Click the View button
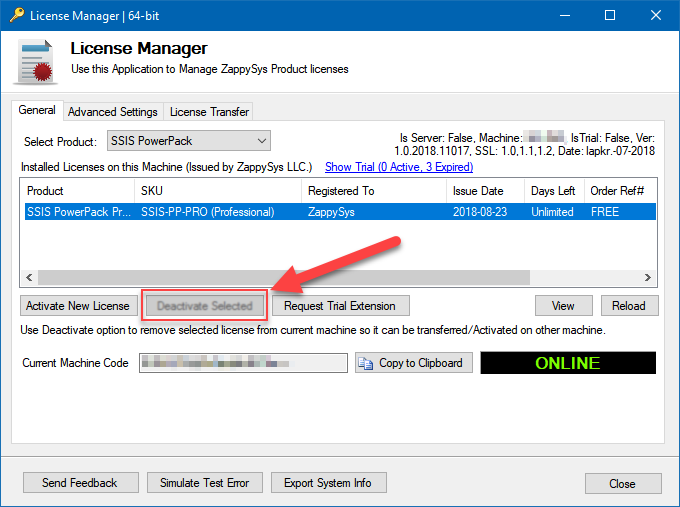 tap(563, 306)
